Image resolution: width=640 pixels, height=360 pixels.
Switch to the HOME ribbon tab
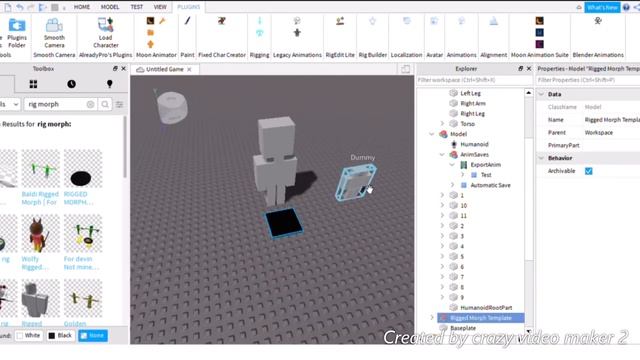[82, 7]
